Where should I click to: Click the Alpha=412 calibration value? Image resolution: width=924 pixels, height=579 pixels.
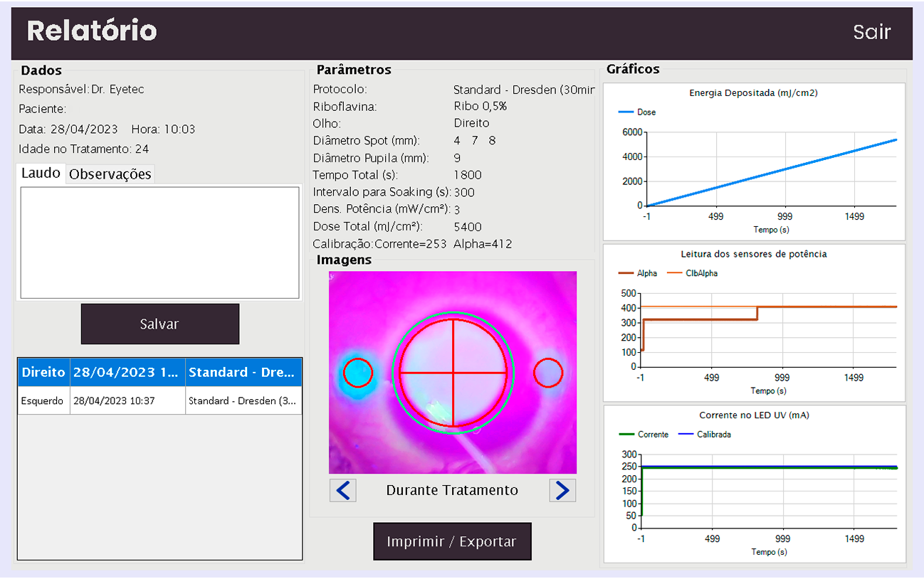483,244
